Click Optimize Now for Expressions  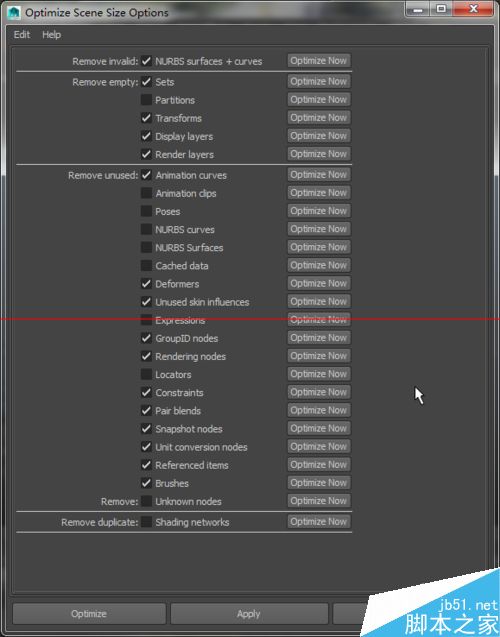(x=319, y=320)
